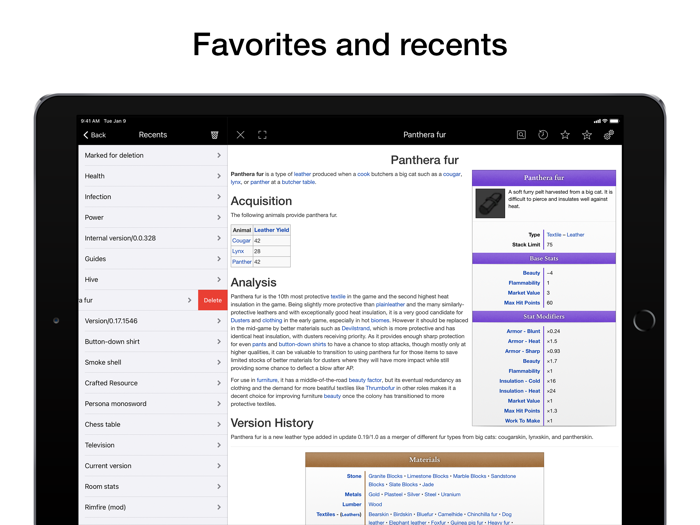Screen dimensions: 700x525
Task: Open the Leather Yield column header link
Action: (x=271, y=230)
